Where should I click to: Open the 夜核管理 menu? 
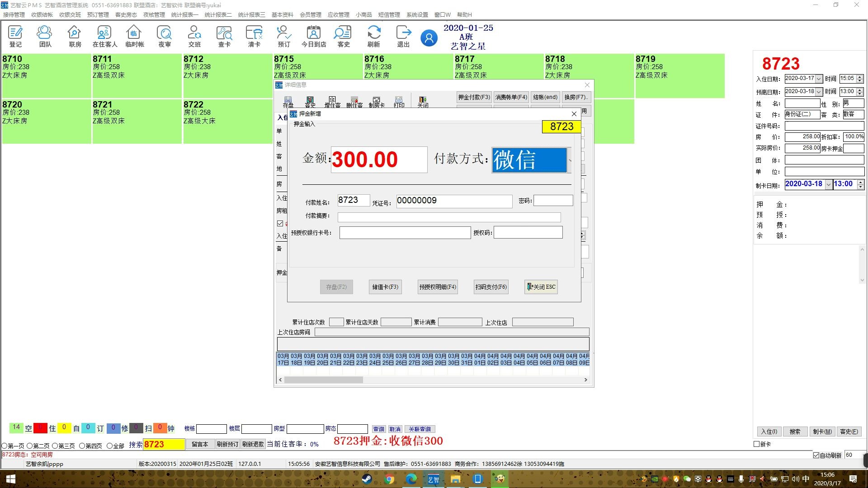(x=154, y=15)
